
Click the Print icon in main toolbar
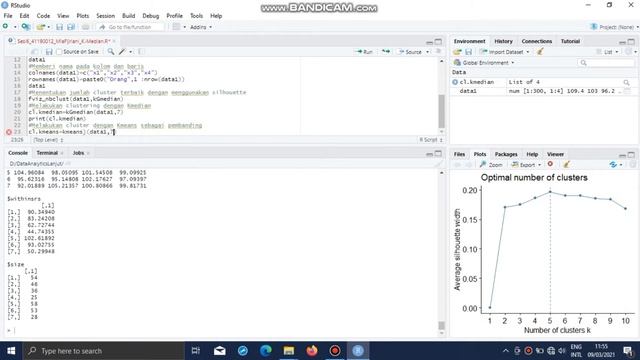coord(85,27)
